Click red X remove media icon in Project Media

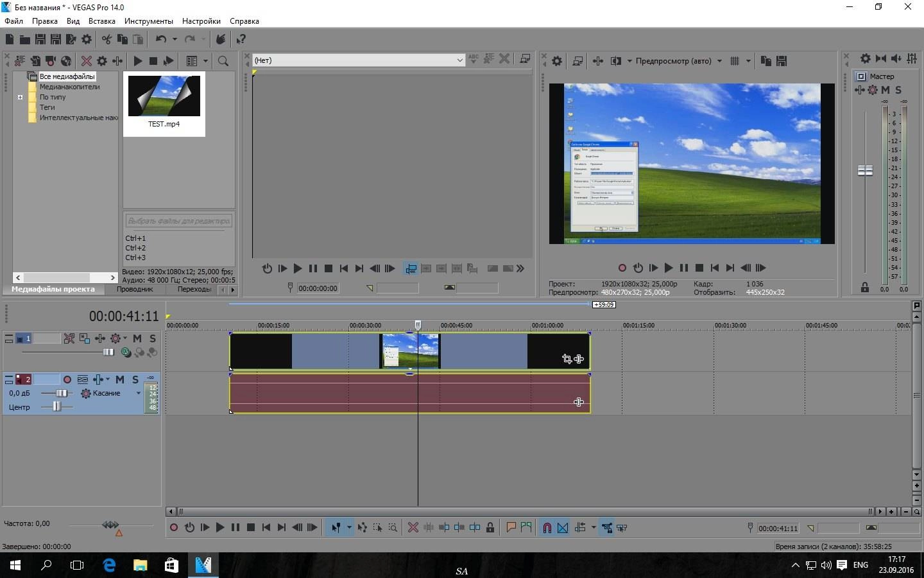click(87, 61)
